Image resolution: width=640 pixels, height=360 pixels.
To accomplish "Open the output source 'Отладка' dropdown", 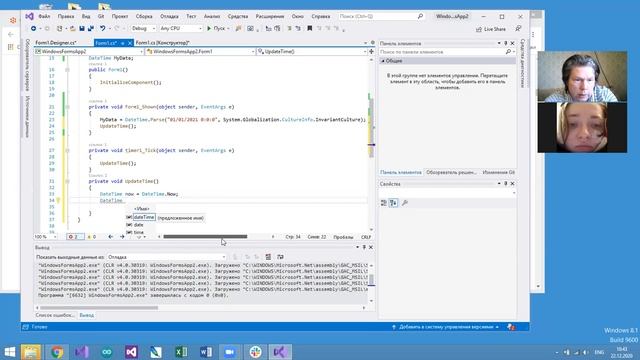I will pos(167,257).
